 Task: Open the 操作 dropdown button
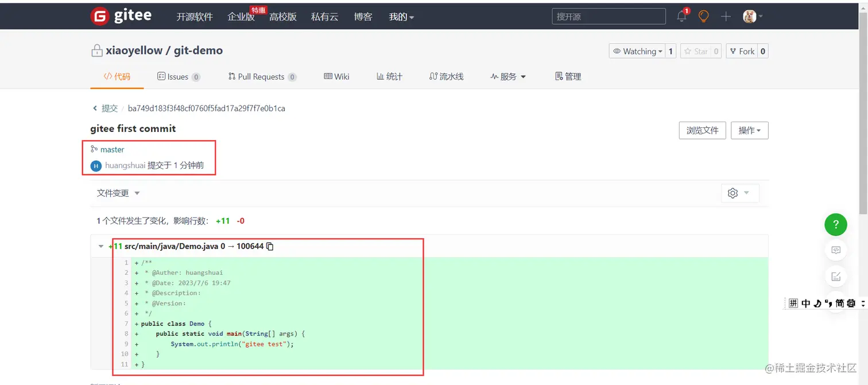750,130
